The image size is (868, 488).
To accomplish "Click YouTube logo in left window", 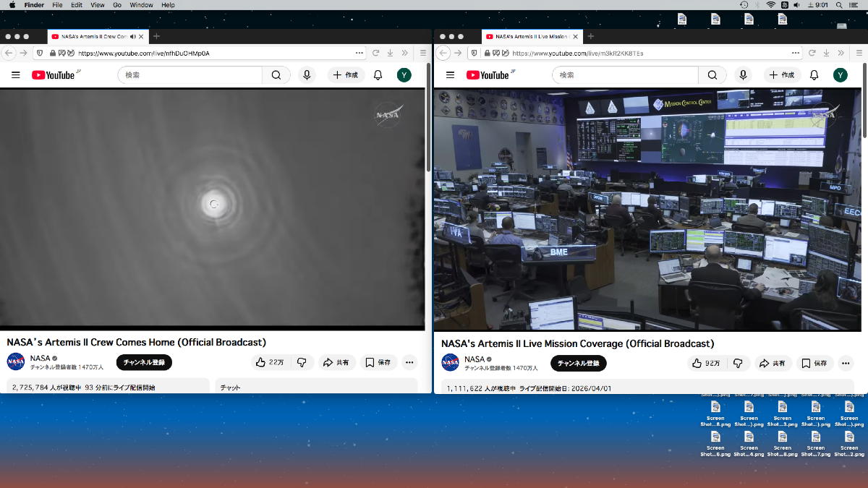I will click(x=54, y=75).
